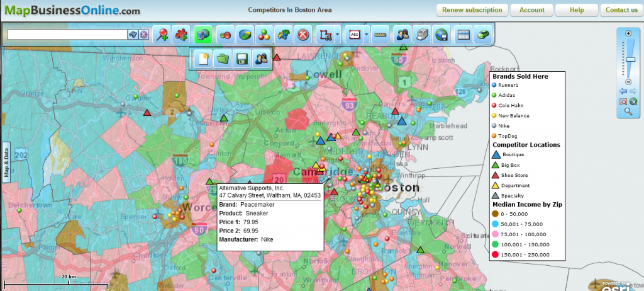
Task: Go to next map view arrow
Action: (x=633, y=91)
